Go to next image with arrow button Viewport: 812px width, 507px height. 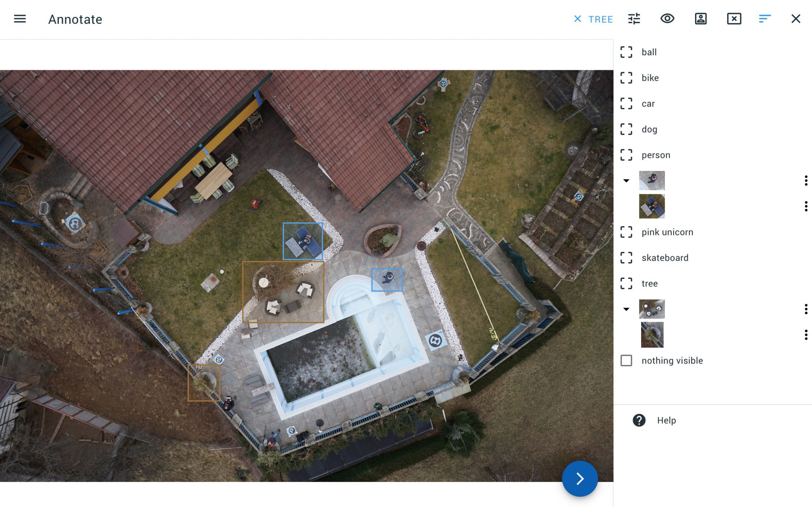[580, 478]
